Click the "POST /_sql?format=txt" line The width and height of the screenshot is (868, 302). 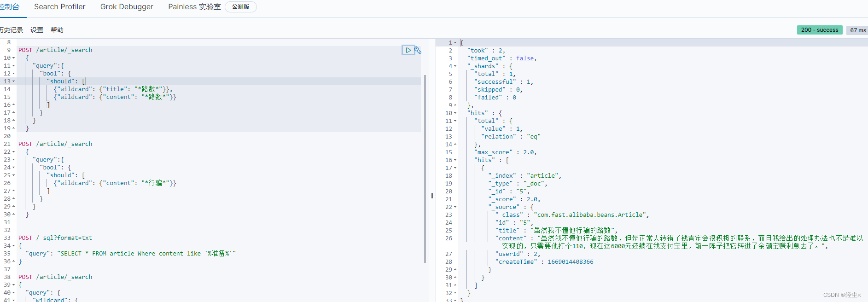(55, 238)
